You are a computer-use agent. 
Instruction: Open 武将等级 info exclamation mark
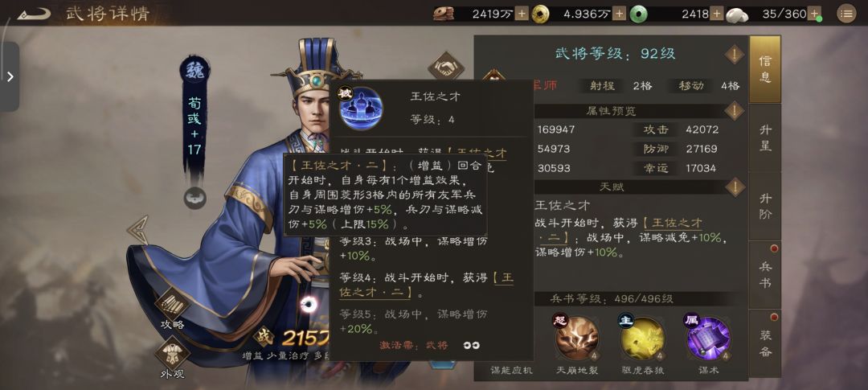(735, 55)
